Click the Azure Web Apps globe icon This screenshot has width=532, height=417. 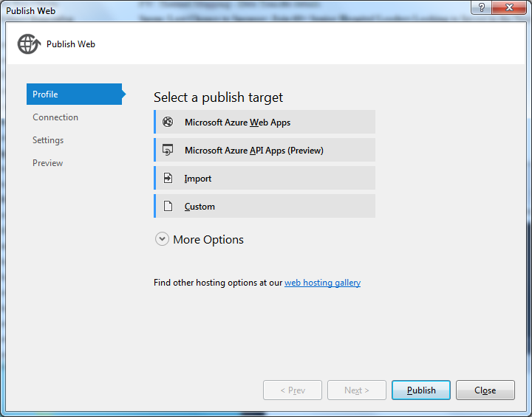168,122
